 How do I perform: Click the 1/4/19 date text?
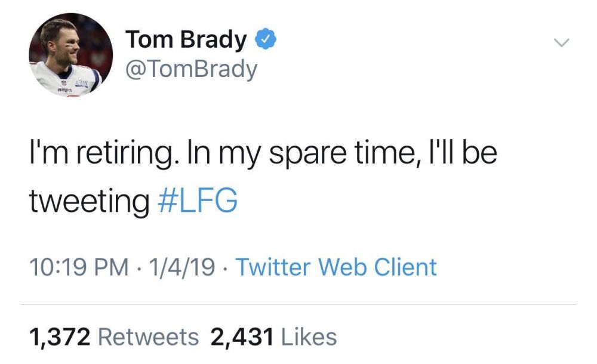point(182,267)
